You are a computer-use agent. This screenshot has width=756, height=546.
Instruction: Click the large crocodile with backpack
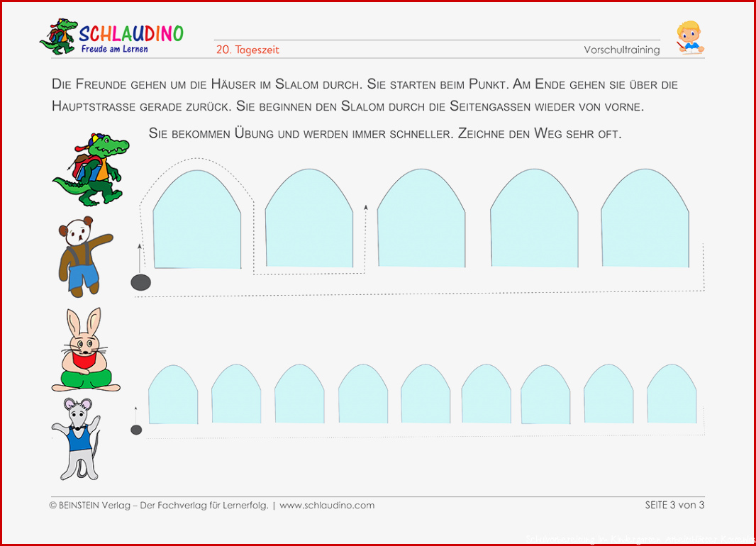tap(91, 169)
